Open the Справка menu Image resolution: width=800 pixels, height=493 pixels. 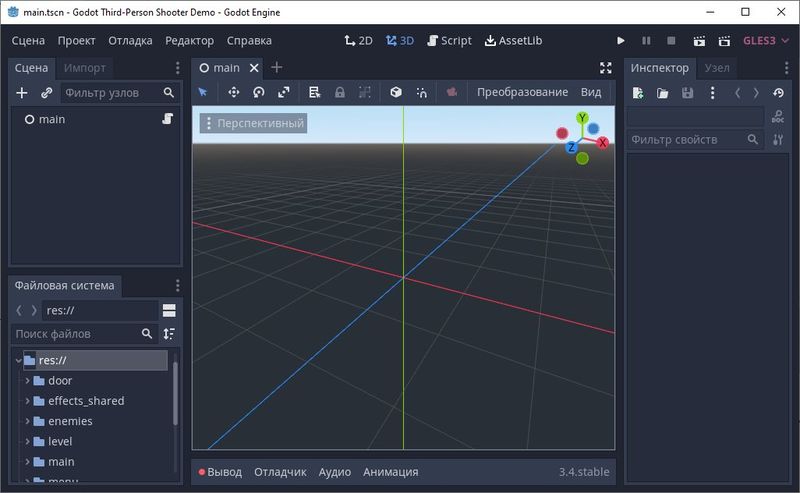coord(249,40)
